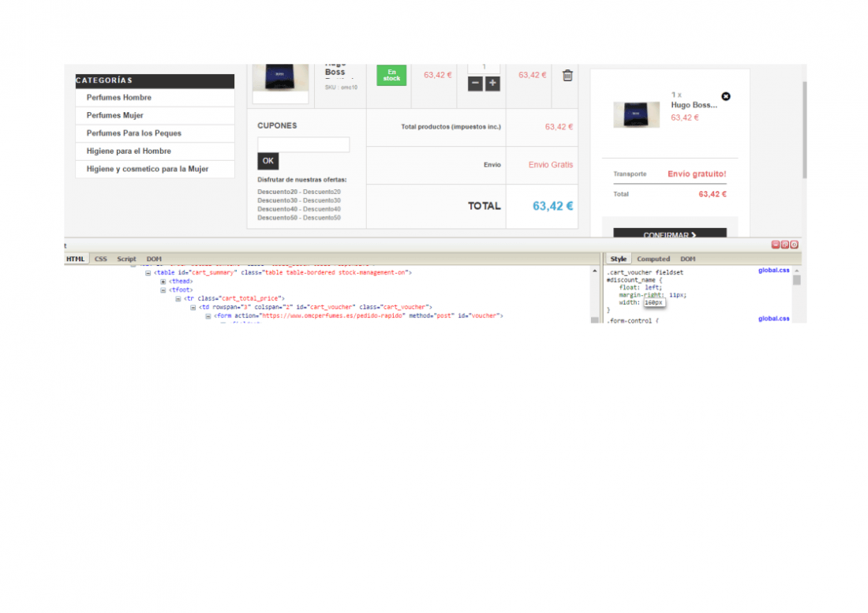Click the quantity input showing 1
Viewport: 868px width, 613px height.
point(484,68)
